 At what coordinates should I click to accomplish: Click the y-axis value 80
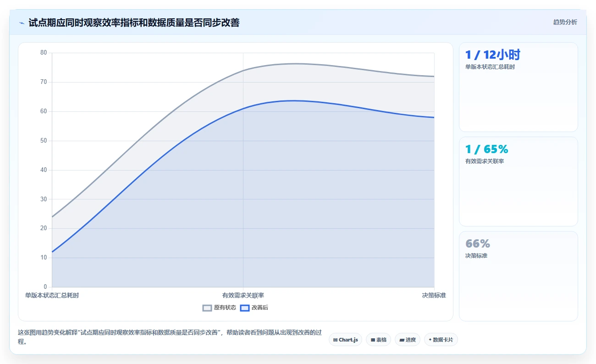point(44,53)
